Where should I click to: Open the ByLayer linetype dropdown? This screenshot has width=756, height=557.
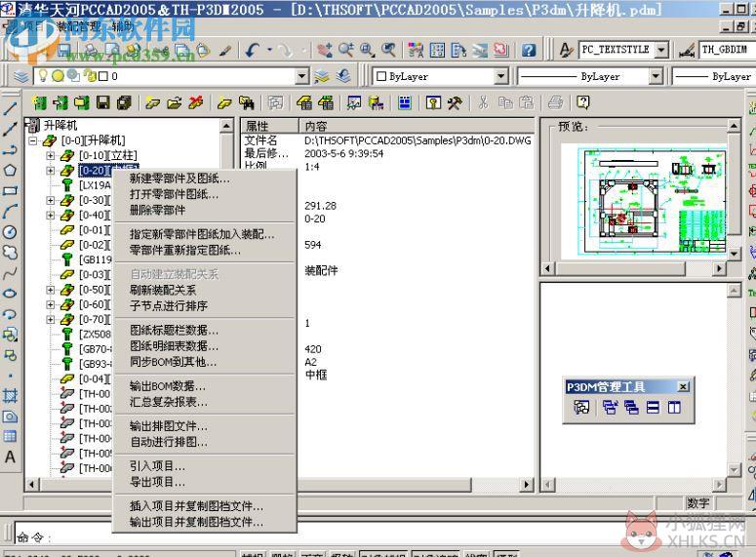click(x=656, y=76)
